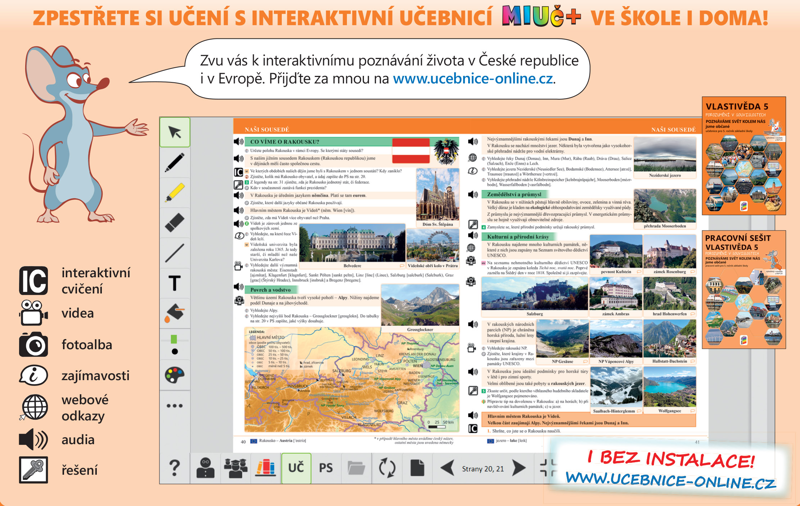Play audio beside the orange 'Velkou část zaujímají Alpy' summary
The height and width of the screenshot is (506, 800).
pyautogui.click(x=473, y=416)
